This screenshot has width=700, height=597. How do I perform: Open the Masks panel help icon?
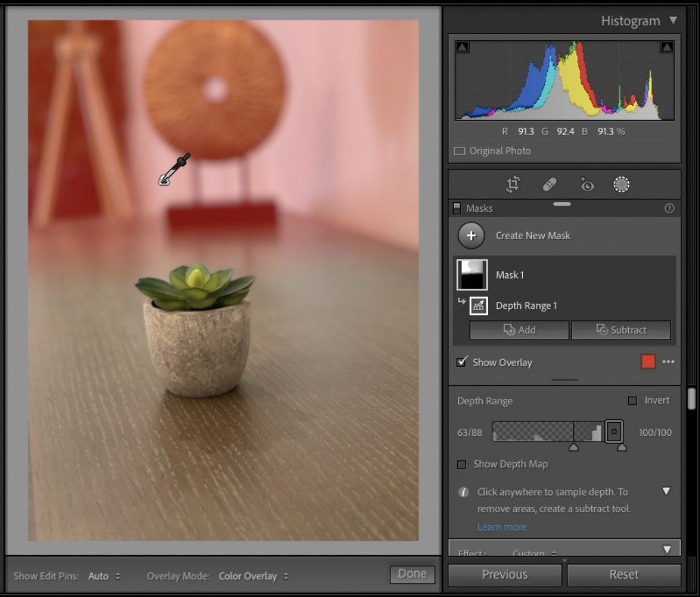coord(669,208)
